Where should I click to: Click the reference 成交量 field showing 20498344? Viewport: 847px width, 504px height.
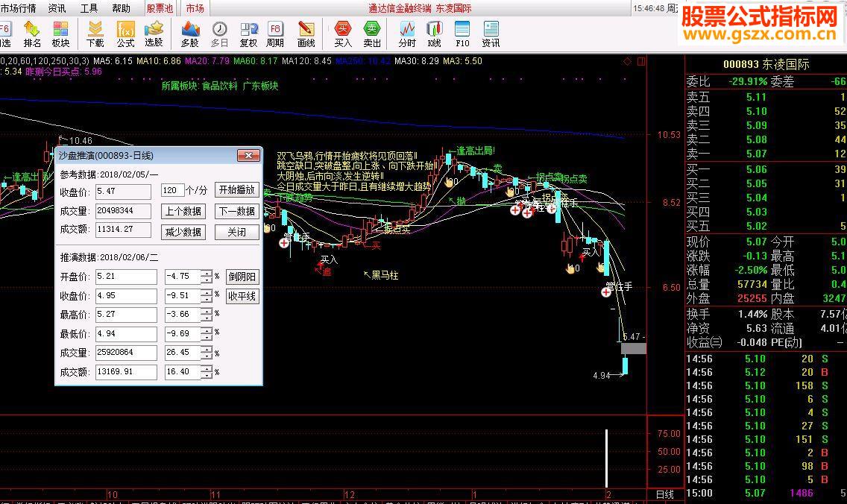tap(123, 211)
